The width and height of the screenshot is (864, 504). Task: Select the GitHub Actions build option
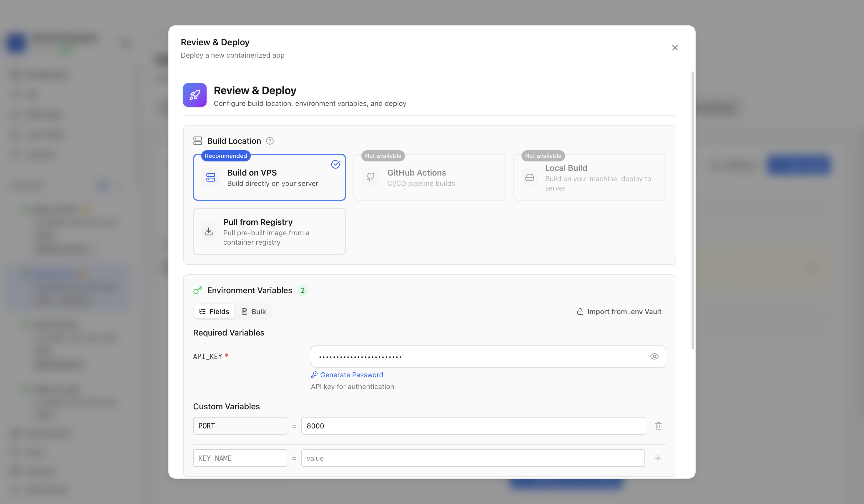coord(429,177)
